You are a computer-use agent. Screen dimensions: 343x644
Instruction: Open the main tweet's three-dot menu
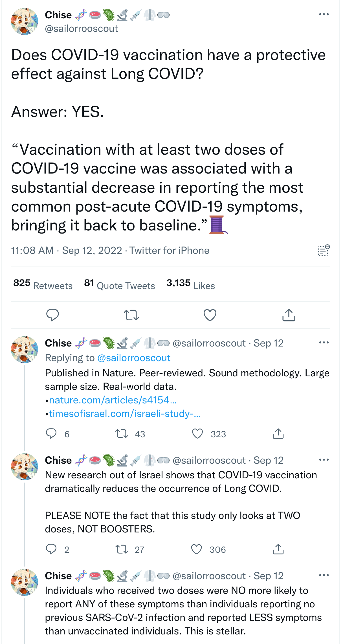pos(324,14)
